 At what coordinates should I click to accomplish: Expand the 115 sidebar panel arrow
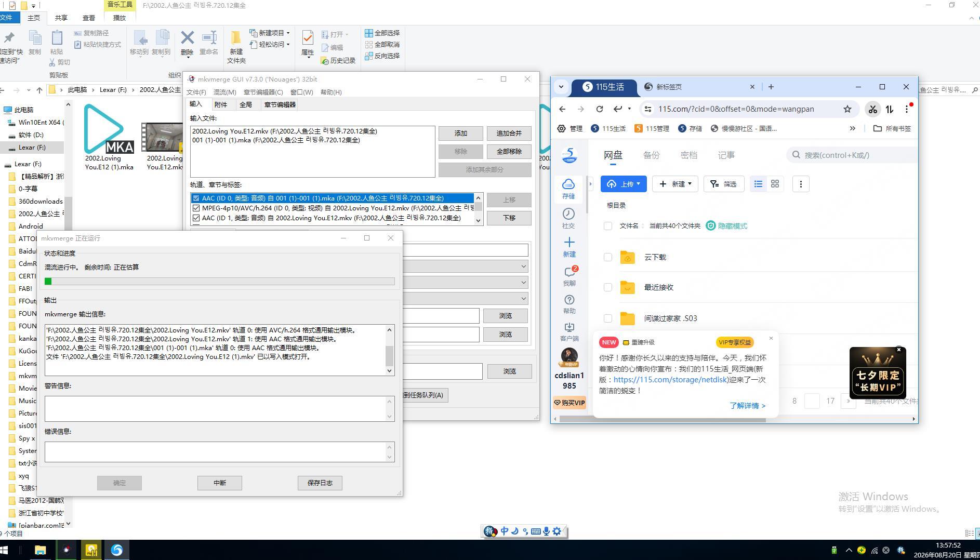coord(590,184)
